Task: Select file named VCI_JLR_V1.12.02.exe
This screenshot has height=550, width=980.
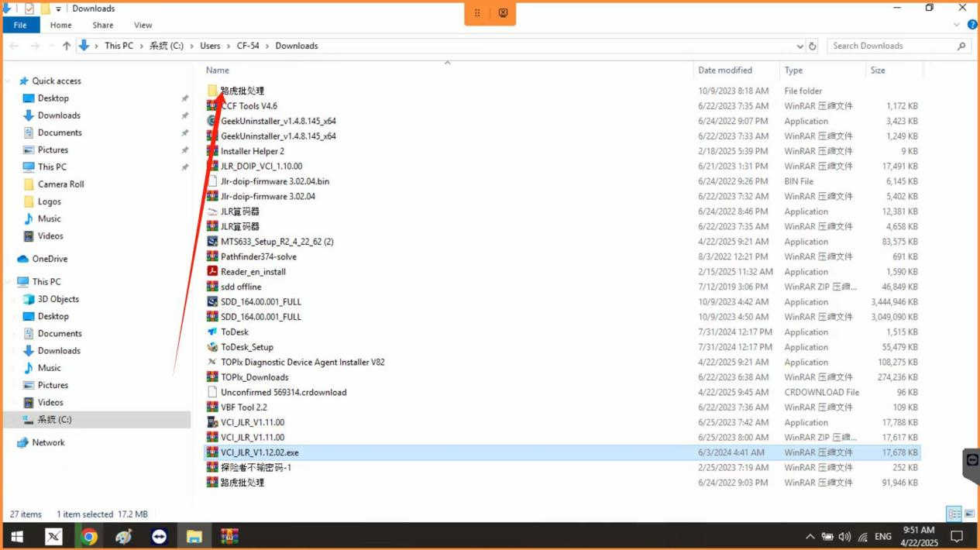Action: point(260,452)
